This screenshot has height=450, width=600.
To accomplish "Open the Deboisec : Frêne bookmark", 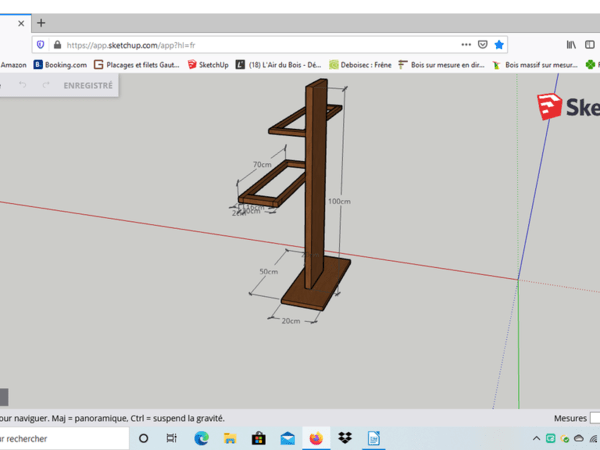I will (360, 65).
